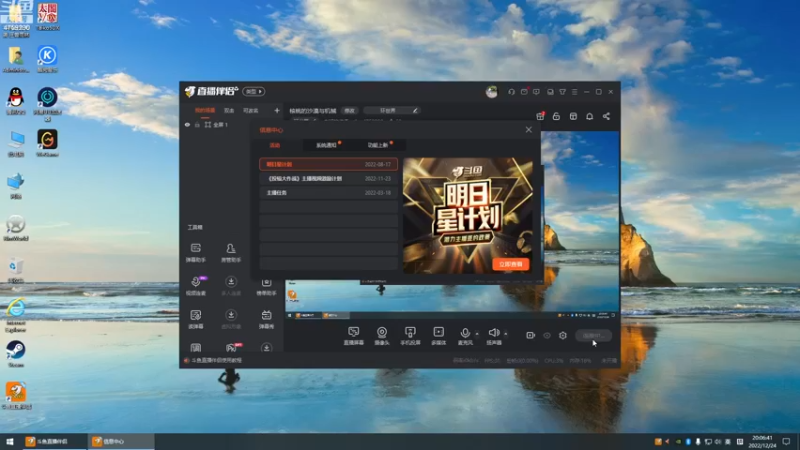Toggle the lock on 全屏1 source
The width and height of the screenshot is (800, 450).
coord(197,124)
